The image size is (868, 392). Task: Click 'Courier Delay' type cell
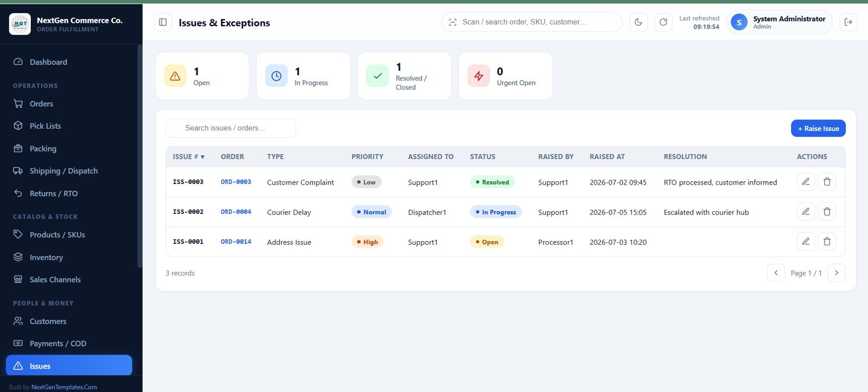(289, 212)
